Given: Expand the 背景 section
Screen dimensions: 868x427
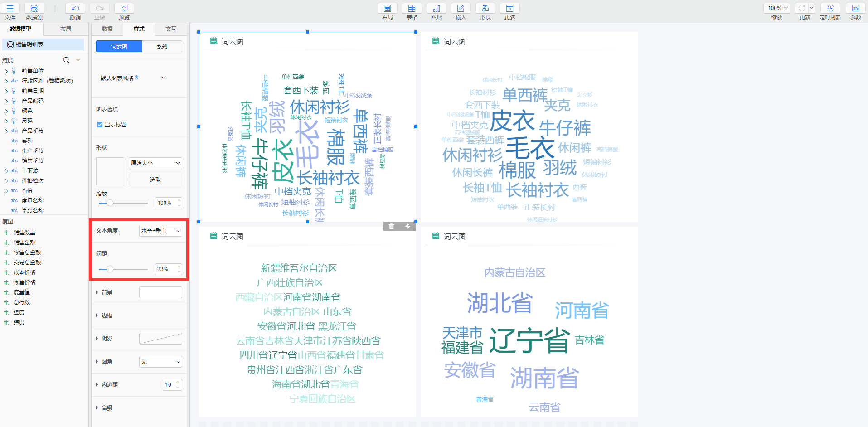Looking at the screenshot, I should pyautogui.click(x=97, y=292).
